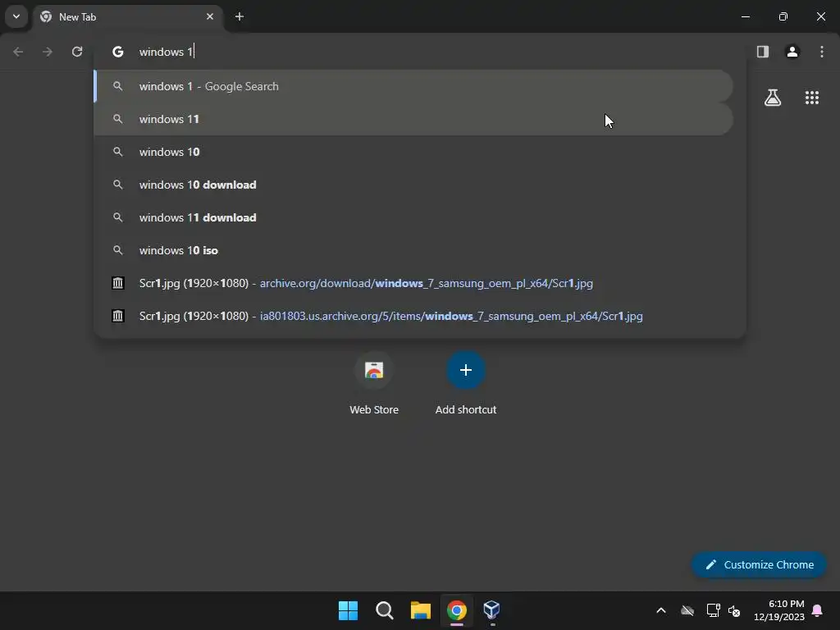The height and width of the screenshot is (630, 840).
Task: Reload the page
Action: 77,52
